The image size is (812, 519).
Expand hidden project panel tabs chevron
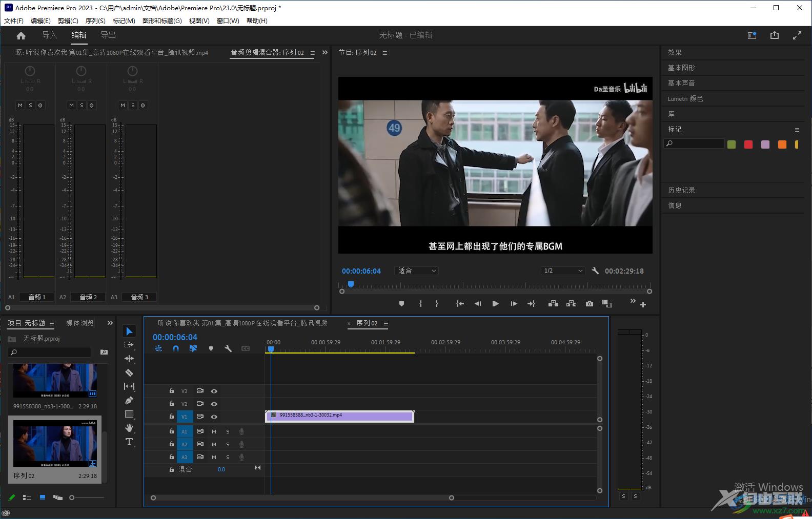110,323
